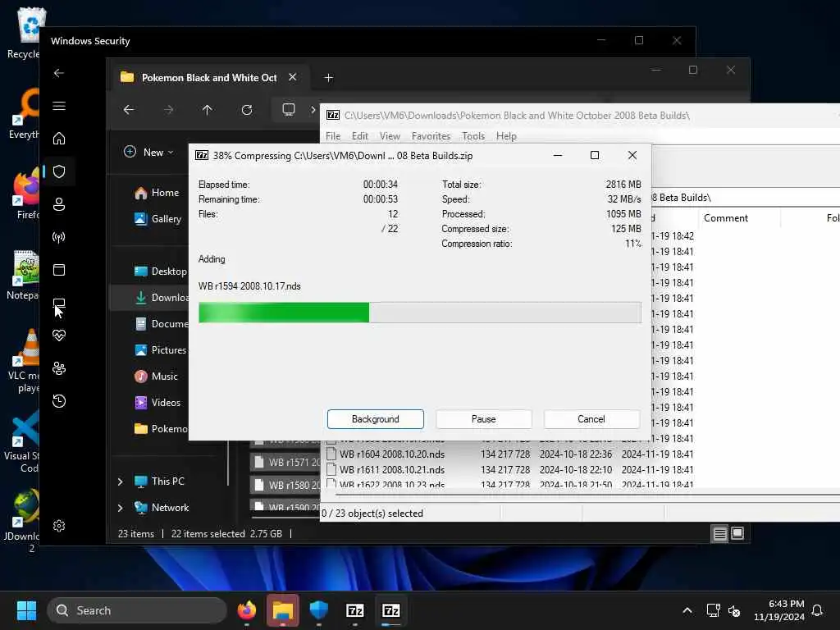Screen dimensions: 840x630
Task: Click the Background button in compression dialog
Action: coord(375,419)
